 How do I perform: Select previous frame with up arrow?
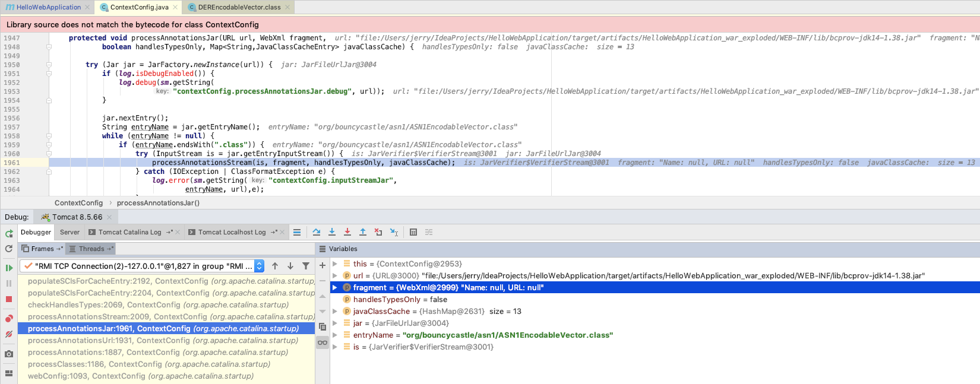point(275,266)
